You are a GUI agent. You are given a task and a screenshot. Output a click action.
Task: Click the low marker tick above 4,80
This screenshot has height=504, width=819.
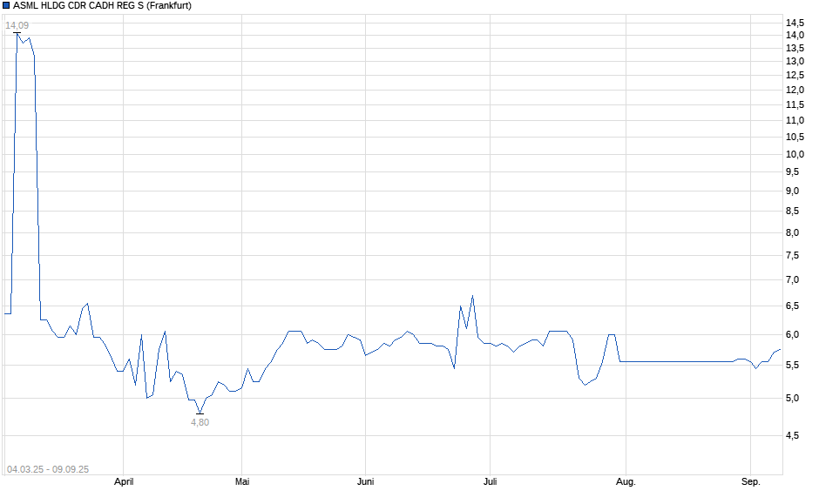click(x=200, y=413)
